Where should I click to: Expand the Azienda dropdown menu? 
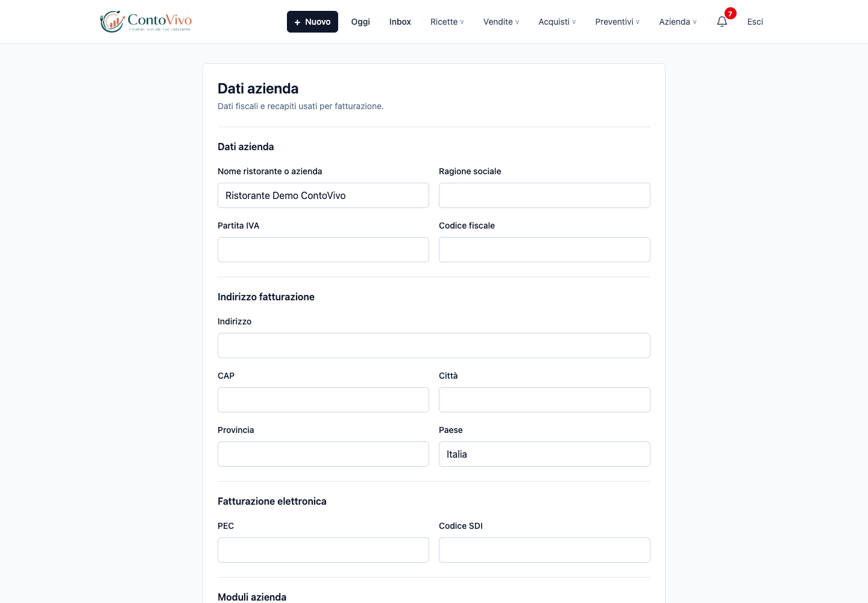point(678,22)
